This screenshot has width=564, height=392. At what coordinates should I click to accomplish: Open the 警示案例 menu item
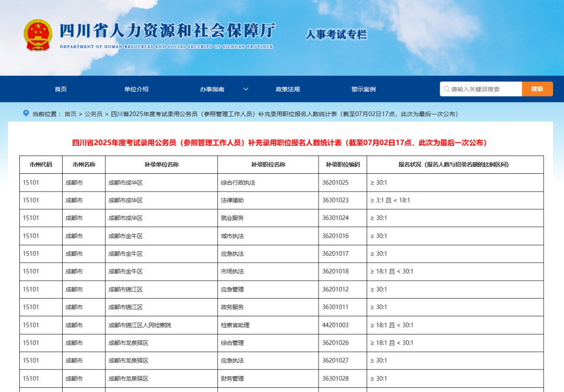[363, 89]
